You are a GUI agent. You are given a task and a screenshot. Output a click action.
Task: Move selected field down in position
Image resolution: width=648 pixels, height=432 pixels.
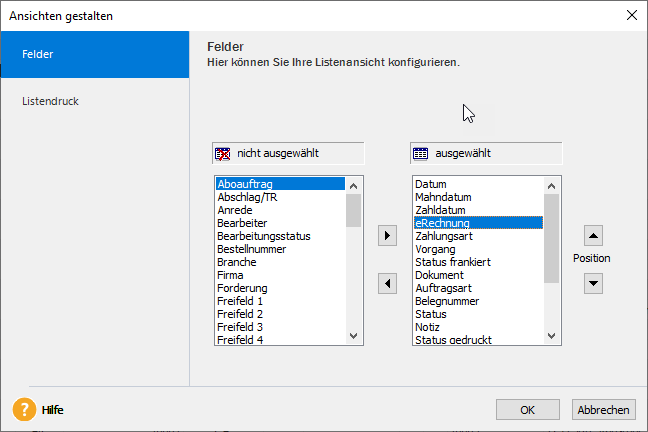coord(593,284)
